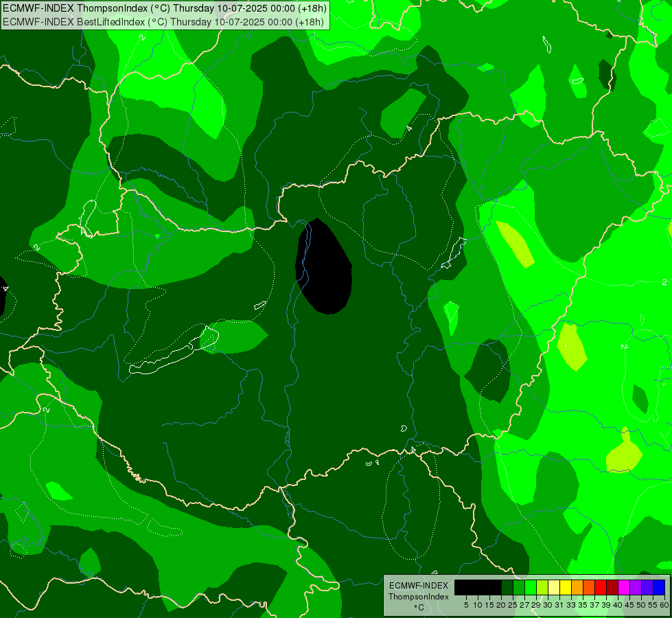Click the legend tick value 55
672x618 pixels.
pos(653,605)
